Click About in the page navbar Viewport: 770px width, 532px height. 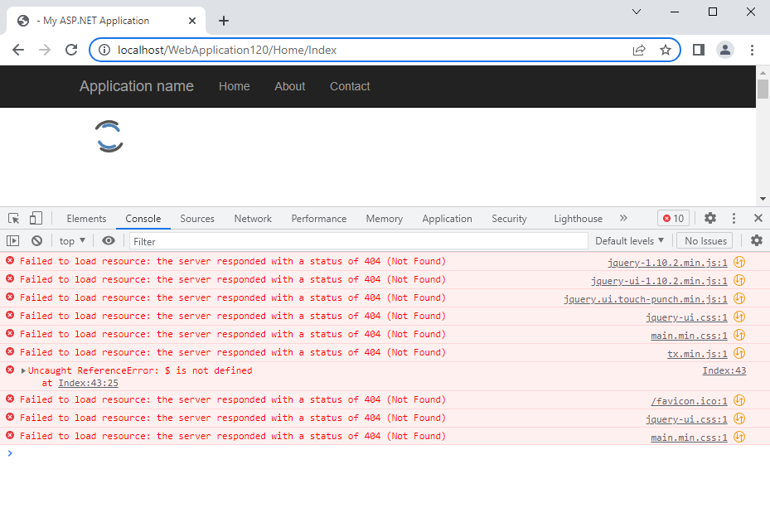pyautogui.click(x=290, y=86)
